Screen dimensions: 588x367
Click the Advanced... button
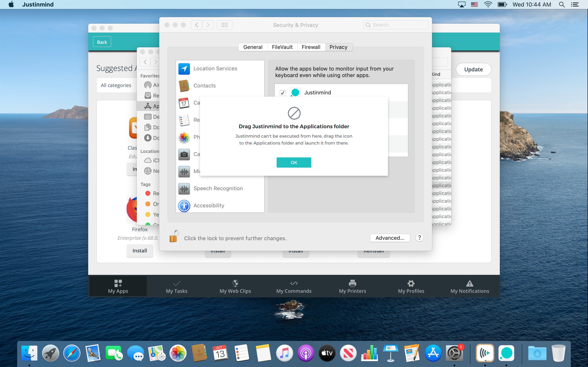click(390, 238)
